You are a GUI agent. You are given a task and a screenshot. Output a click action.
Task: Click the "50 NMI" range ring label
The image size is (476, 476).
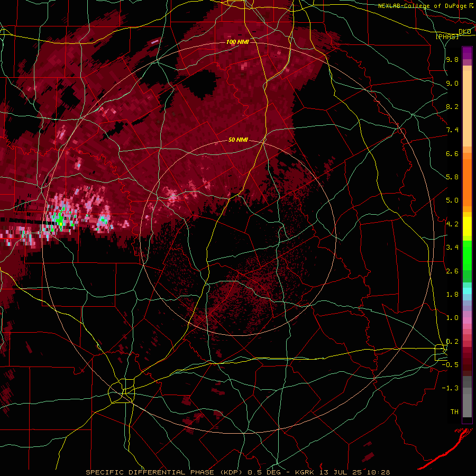pyautogui.click(x=239, y=140)
